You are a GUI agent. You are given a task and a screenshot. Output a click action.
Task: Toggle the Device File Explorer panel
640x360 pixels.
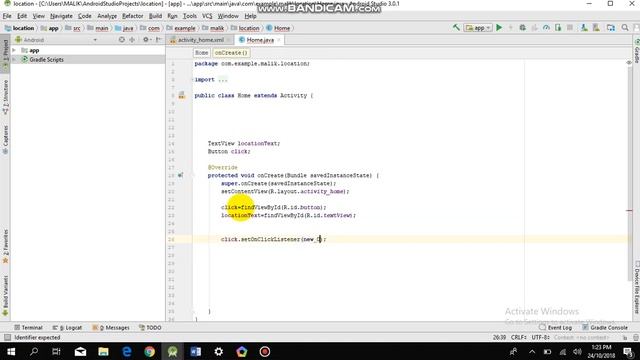tap(636, 288)
